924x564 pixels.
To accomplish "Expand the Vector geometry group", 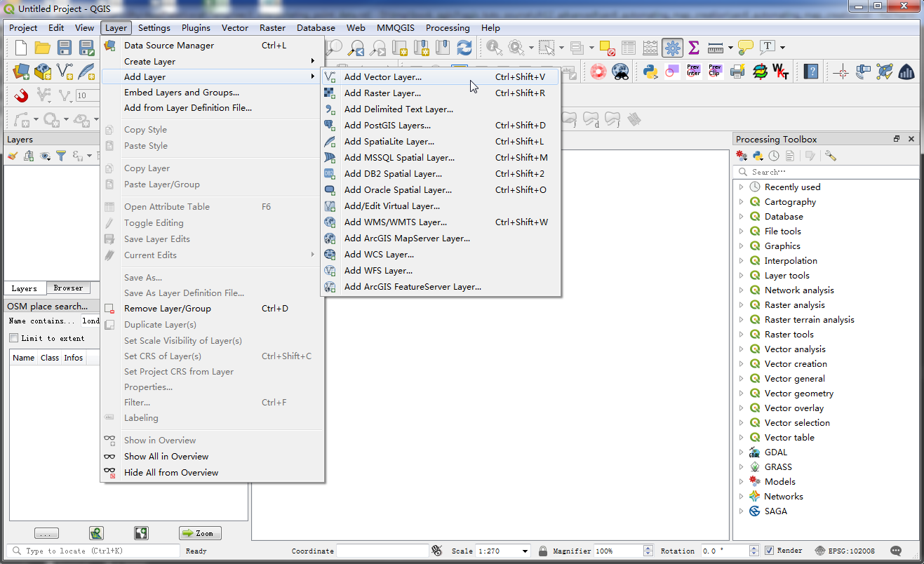I will [741, 394].
